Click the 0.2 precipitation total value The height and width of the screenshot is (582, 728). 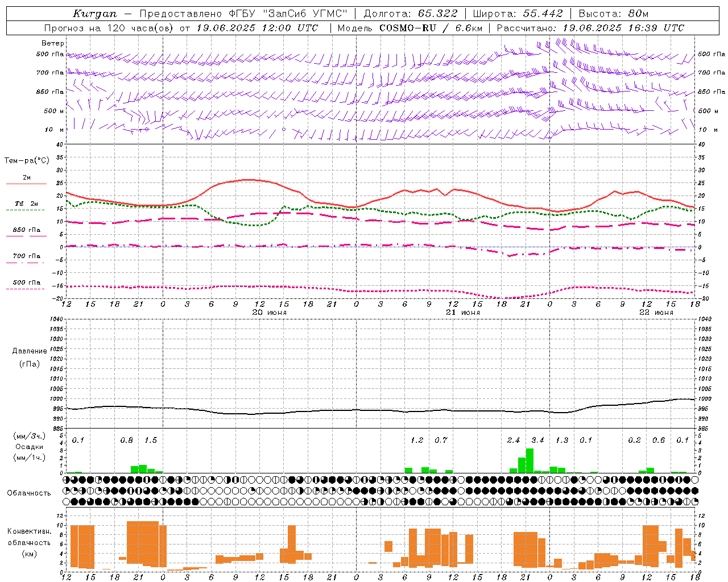[635, 440]
